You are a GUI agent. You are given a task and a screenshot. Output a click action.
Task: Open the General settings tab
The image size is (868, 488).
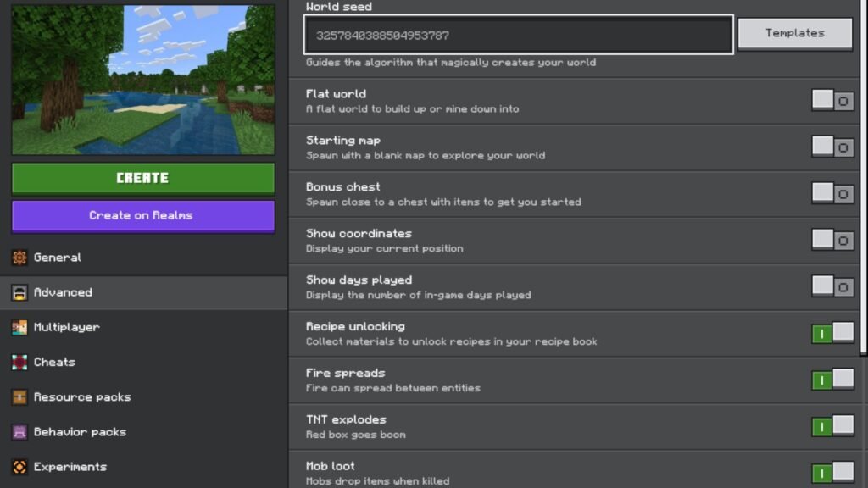(144, 258)
